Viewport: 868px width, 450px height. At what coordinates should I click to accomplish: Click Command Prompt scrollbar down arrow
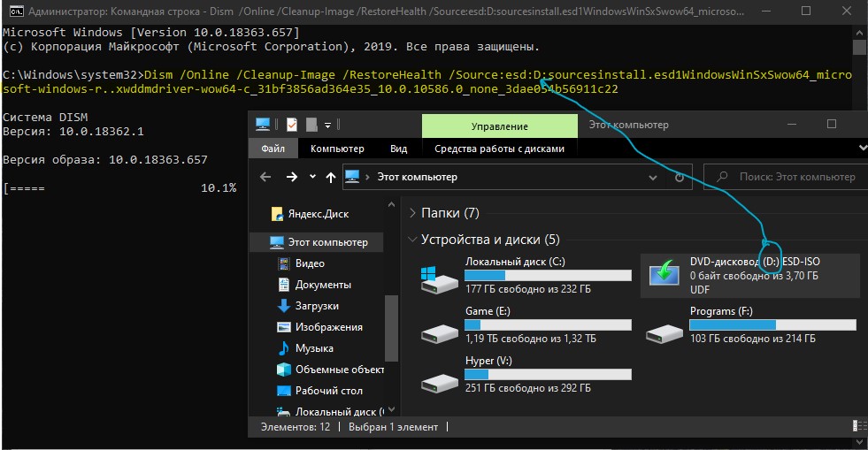pyautogui.click(x=859, y=441)
